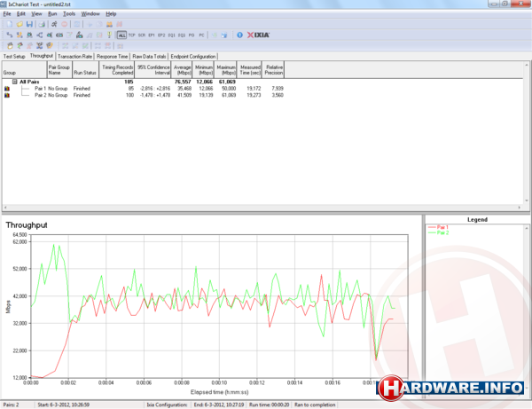Switch to the Endpoint Configuration tab
The image size is (532, 409).
pos(194,55)
